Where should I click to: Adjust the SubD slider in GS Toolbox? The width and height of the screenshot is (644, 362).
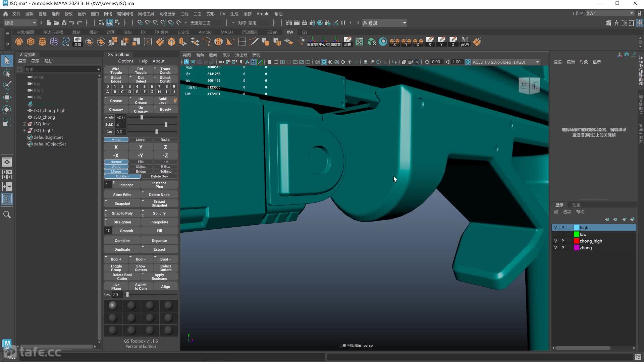tap(166, 125)
